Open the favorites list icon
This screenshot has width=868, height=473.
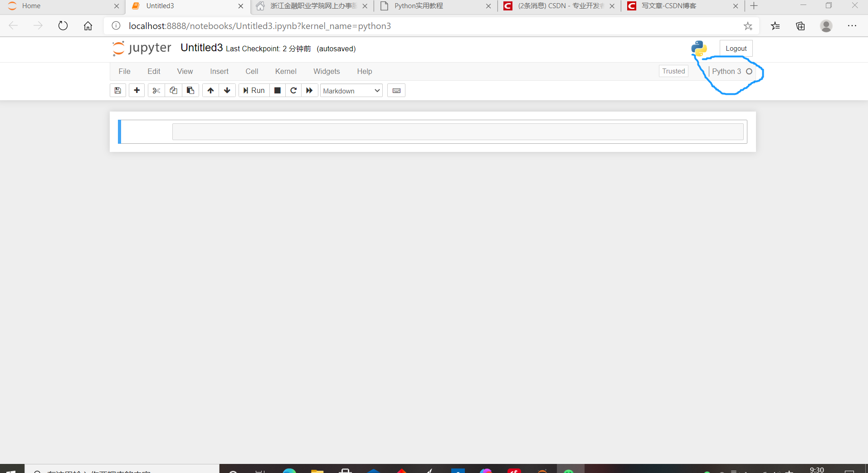click(775, 26)
